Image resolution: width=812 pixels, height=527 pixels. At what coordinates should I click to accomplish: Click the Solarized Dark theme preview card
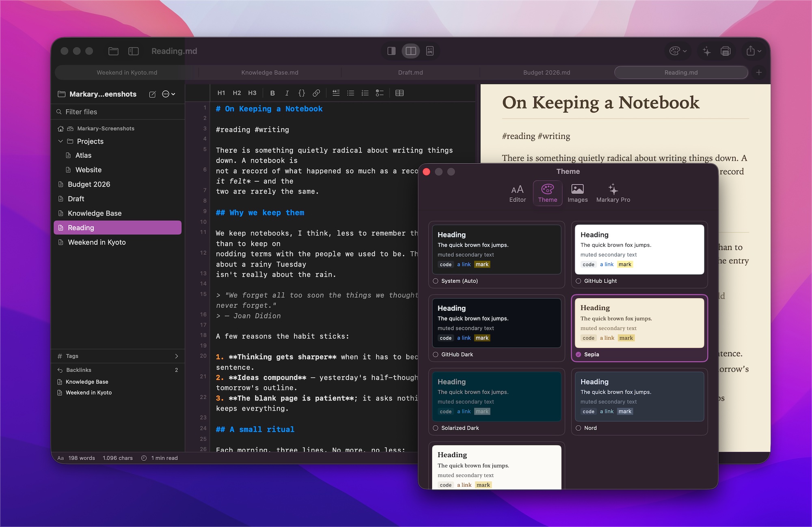497,396
